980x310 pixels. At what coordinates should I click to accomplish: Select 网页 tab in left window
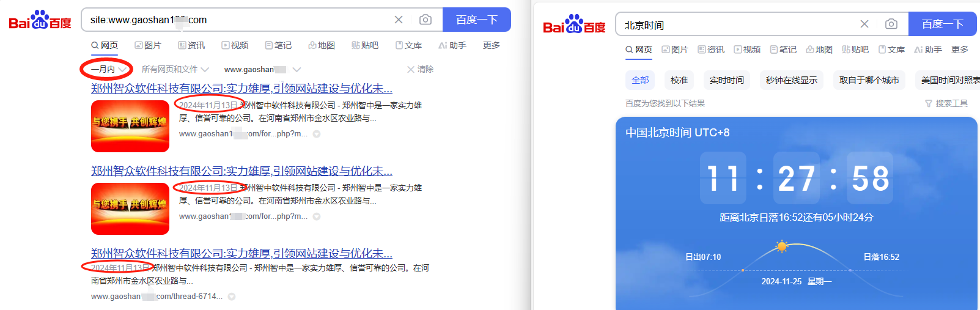point(105,45)
